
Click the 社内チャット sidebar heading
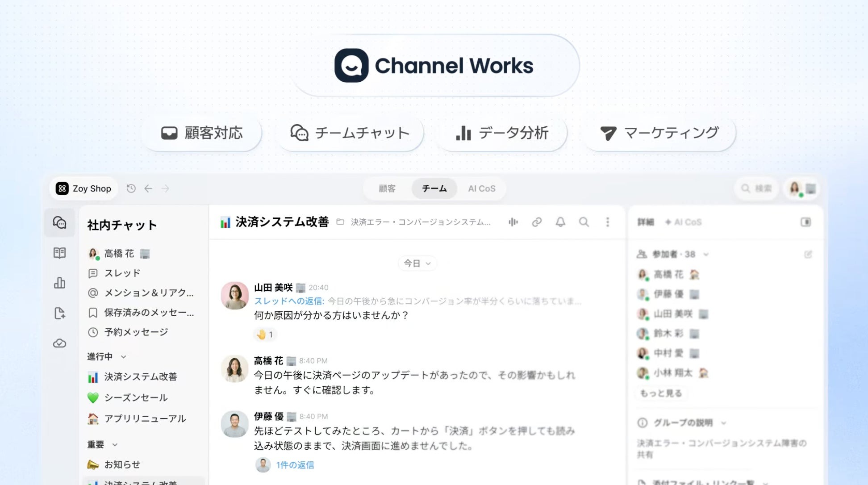(x=122, y=225)
